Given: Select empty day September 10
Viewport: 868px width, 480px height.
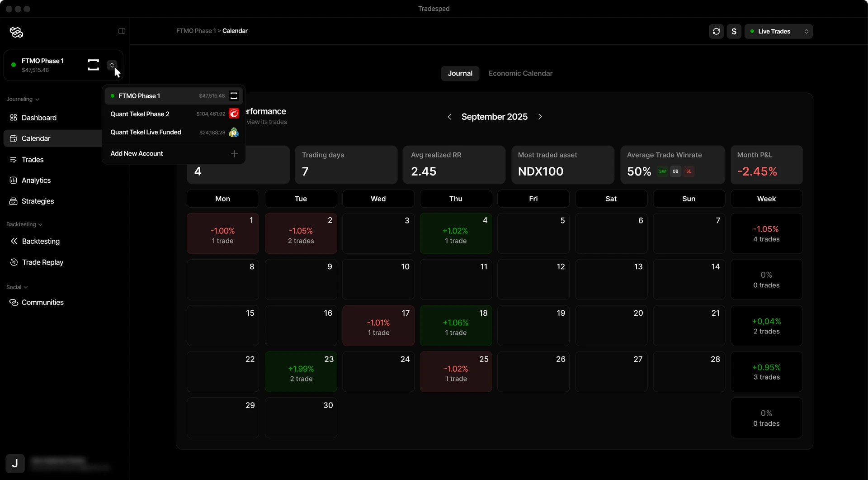Looking at the screenshot, I should point(378,280).
